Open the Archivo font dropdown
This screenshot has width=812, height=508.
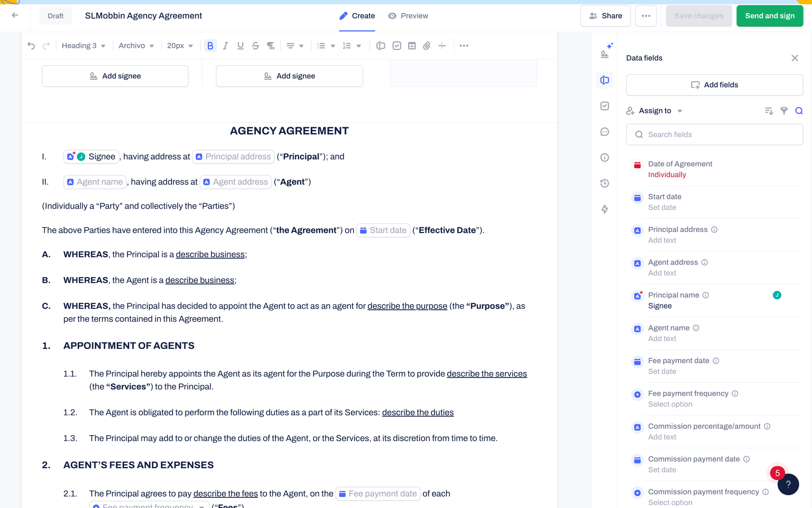click(136, 46)
